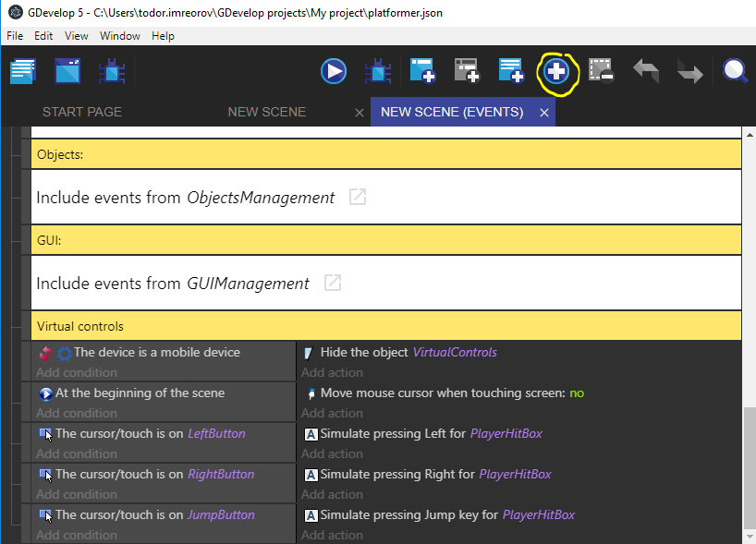Open the Project Manager
The width and height of the screenshot is (756, 544).
22,70
